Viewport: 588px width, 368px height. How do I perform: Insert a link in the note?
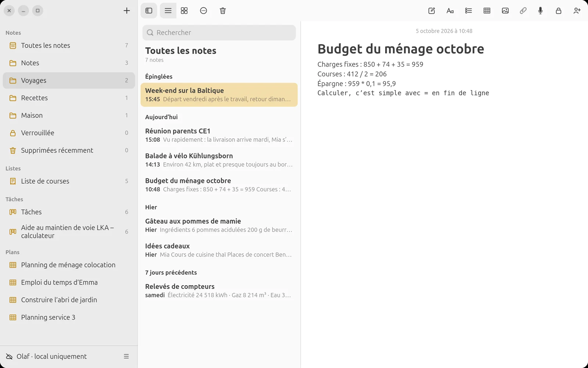[523, 11]
